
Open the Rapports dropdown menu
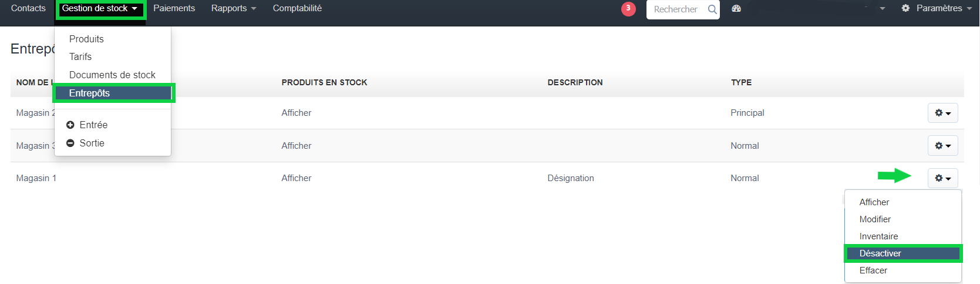[233, 8]
